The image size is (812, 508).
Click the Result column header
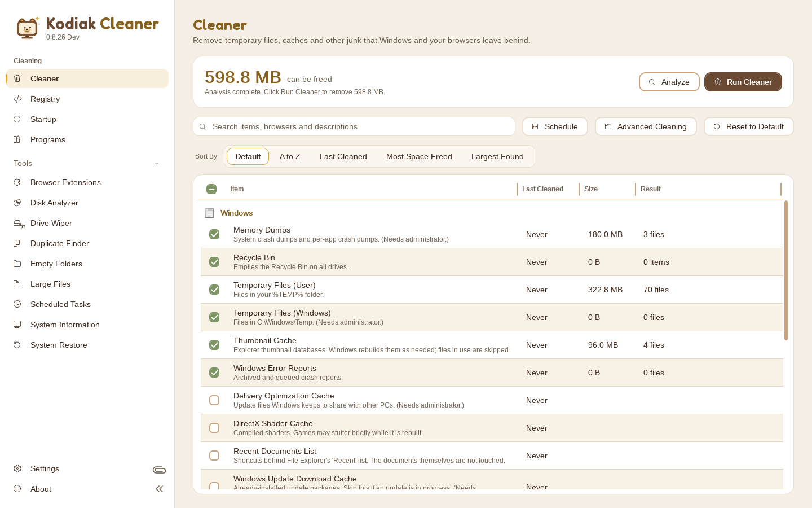pyautogui.click(x=651, y=189)
